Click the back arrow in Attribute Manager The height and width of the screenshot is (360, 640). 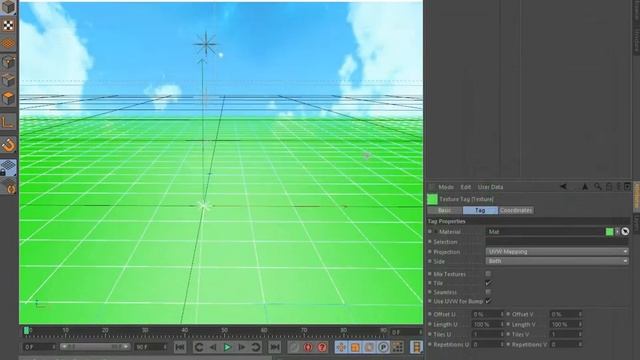pos(563,187)
